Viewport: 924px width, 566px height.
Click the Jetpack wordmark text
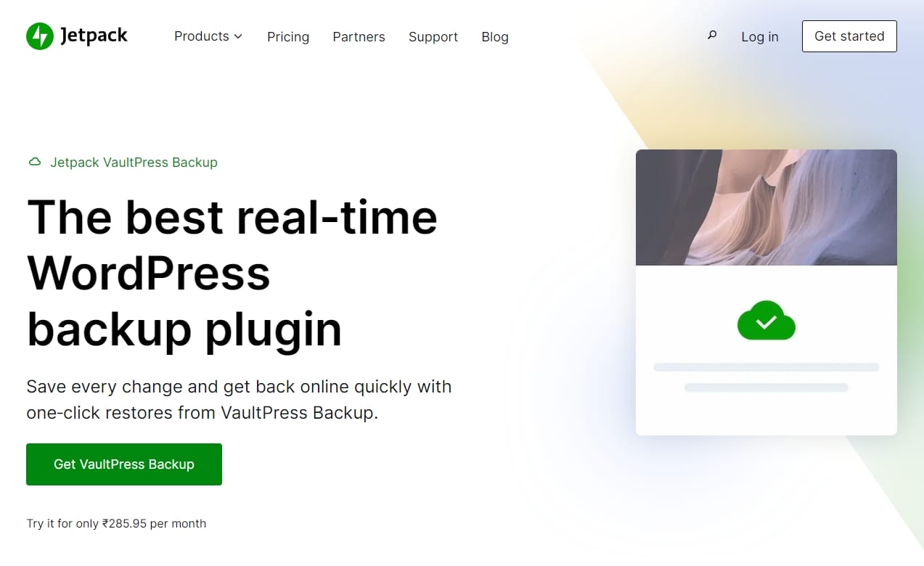94,36
